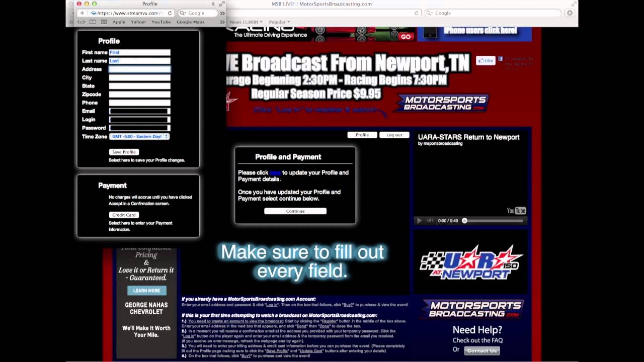
Task: Click LEARN MORE on Chevrolet ad
Action: click(146, 291)
